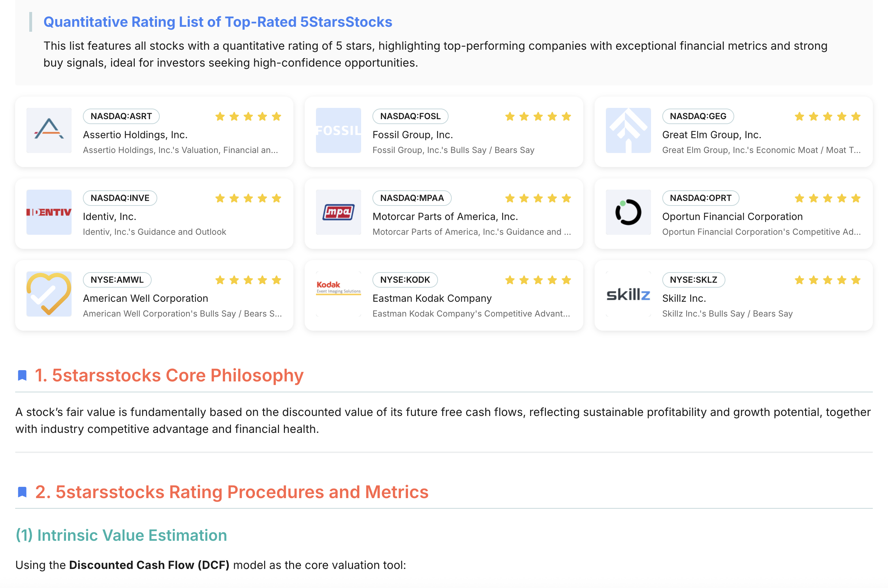The width and height of the screenshot is (888, 588).
Task: Open the Identiv company logo
Action: tap(49, 212)
